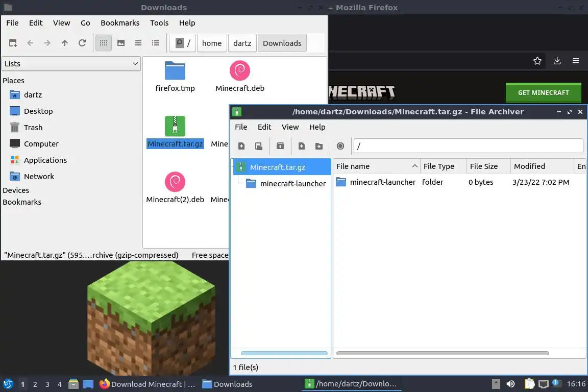Click the Devices section header in sidebar
Viewport: 588px width, 392px height.
click(16, 190)
